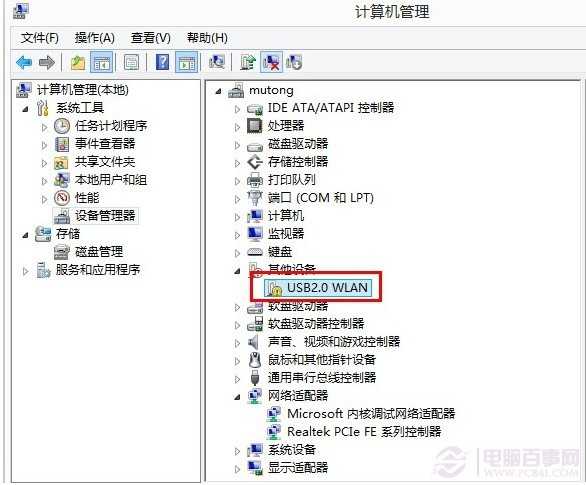Click the Update driver software toolbar icon
The width and height of the screenshot is (586, 485).
(248, 62)
